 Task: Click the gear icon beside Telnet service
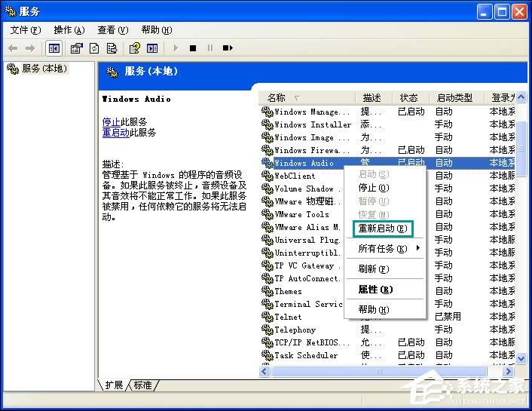click(x=267, y=317)
